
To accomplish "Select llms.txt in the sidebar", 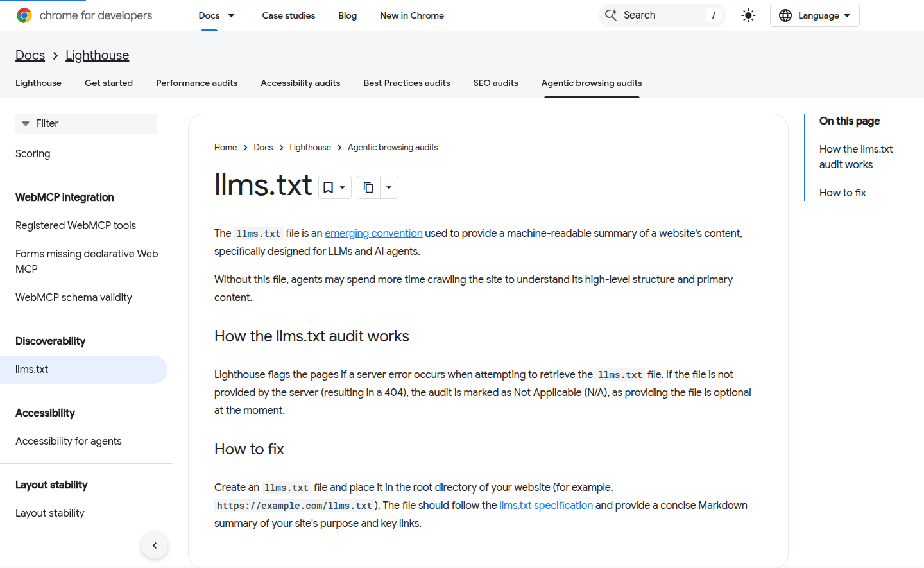I will 83,370.
